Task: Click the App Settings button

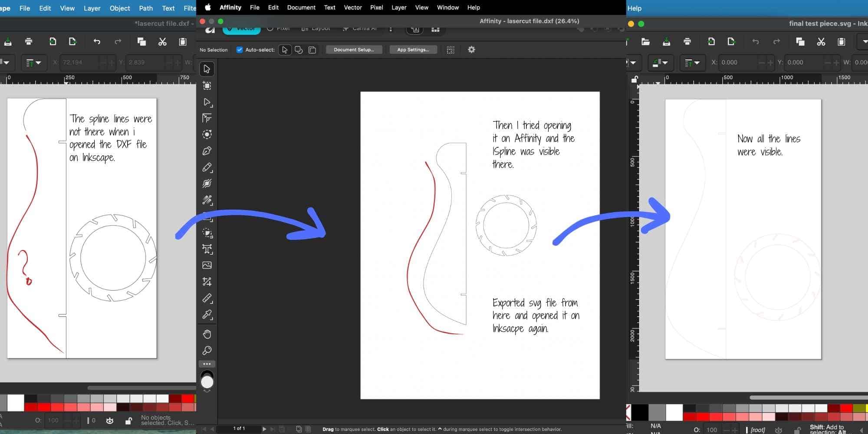Action: tap(413, 49)
